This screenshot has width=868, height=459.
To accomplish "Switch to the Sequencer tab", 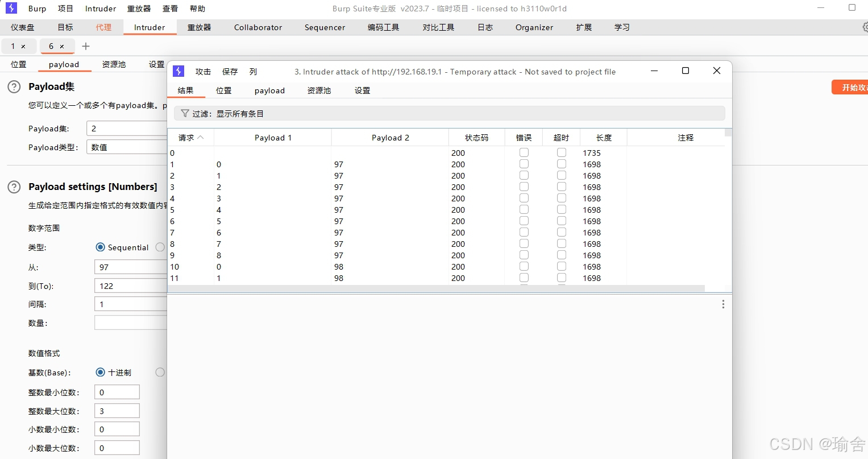I will 325,27.
